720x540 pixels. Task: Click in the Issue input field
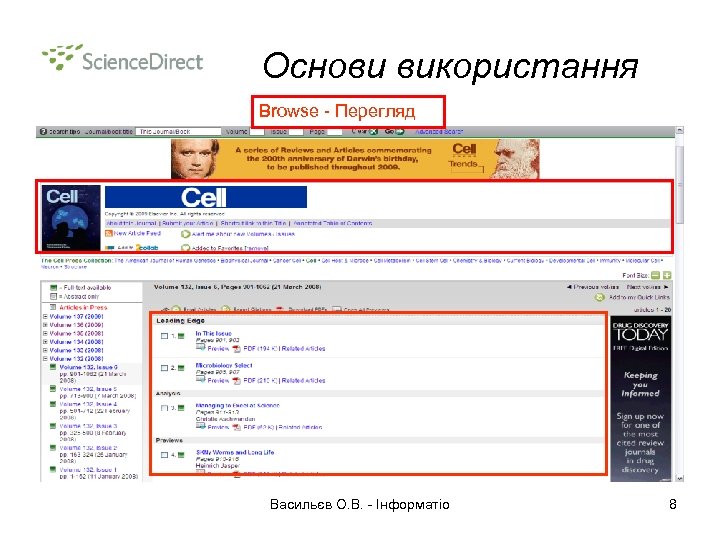pyautogui.click(x=296, y=132)
